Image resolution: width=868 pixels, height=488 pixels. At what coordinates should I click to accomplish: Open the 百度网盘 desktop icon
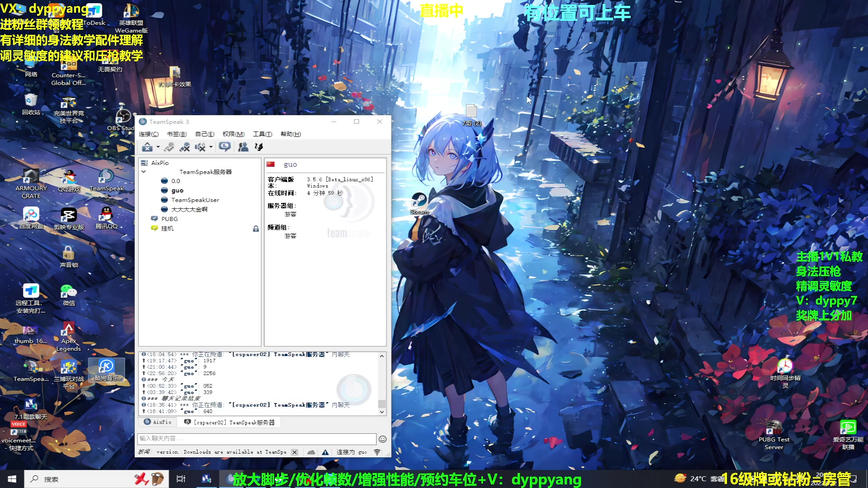pos(31,218)
